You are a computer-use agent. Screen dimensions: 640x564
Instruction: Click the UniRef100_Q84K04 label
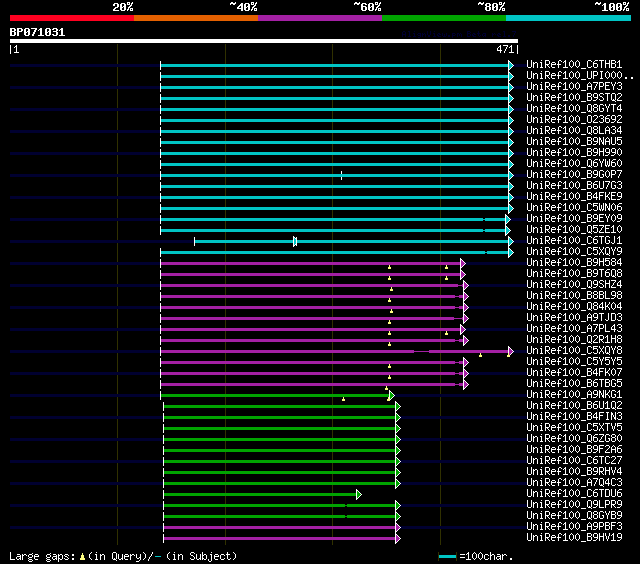pyautogui.click(x=574, y=306)
